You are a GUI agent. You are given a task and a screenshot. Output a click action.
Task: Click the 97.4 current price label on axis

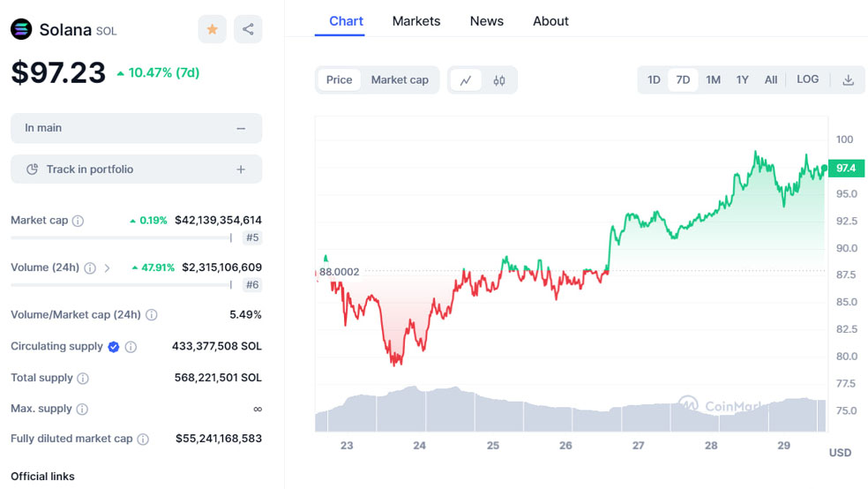point(846,168)
